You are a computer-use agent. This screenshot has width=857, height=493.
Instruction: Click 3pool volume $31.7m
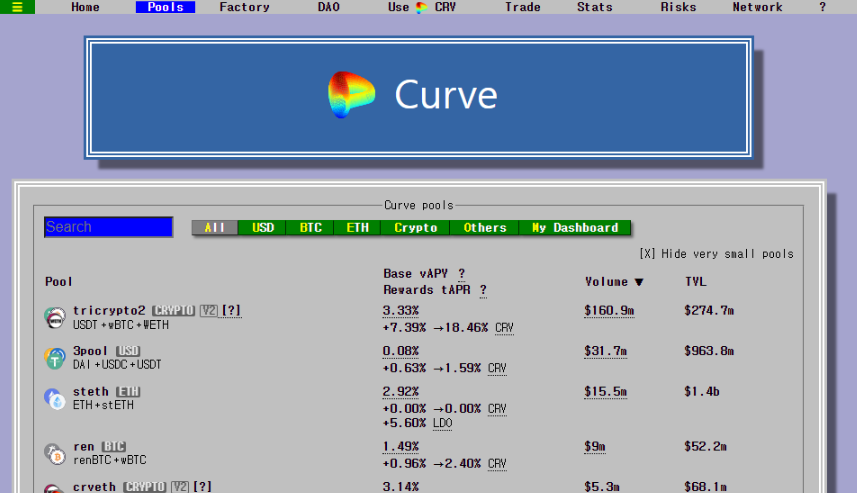[606, 351]
